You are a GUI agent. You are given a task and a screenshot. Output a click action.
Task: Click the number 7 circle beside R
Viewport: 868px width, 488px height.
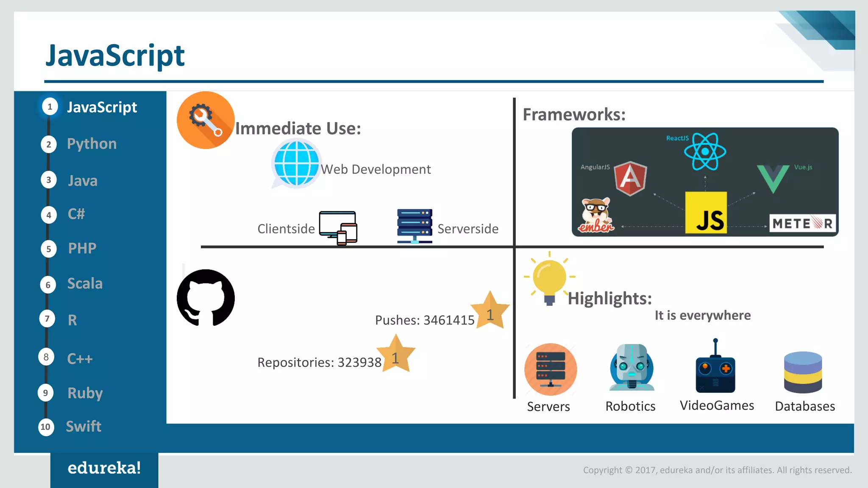tap(47, 319)
